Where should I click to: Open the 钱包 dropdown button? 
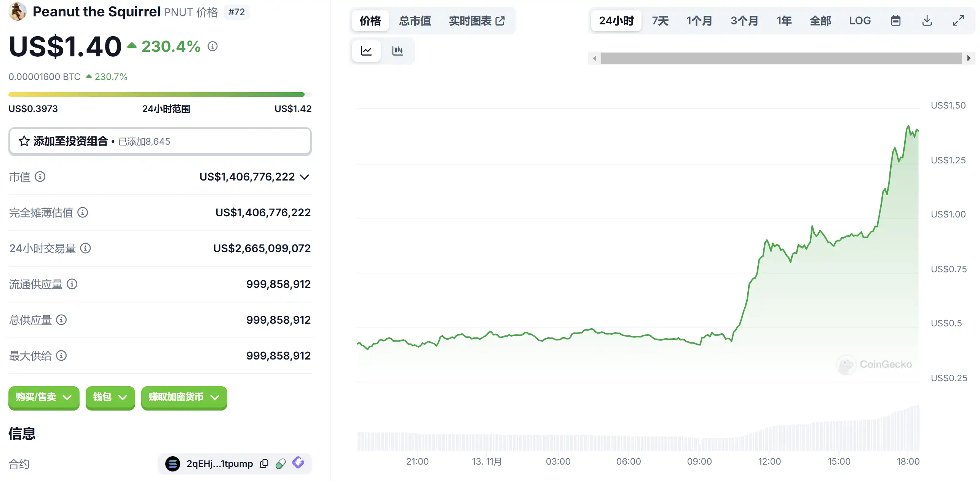pyautogui.click(x=110, y=397)
